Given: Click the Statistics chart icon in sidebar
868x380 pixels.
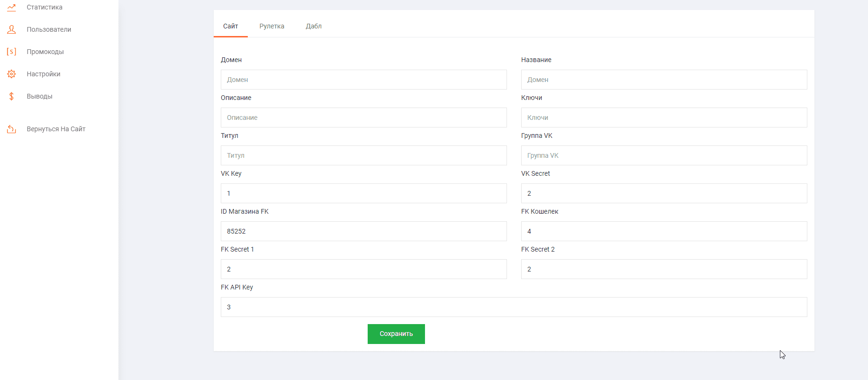Looking at the screenshot, I should coord(11,7).
